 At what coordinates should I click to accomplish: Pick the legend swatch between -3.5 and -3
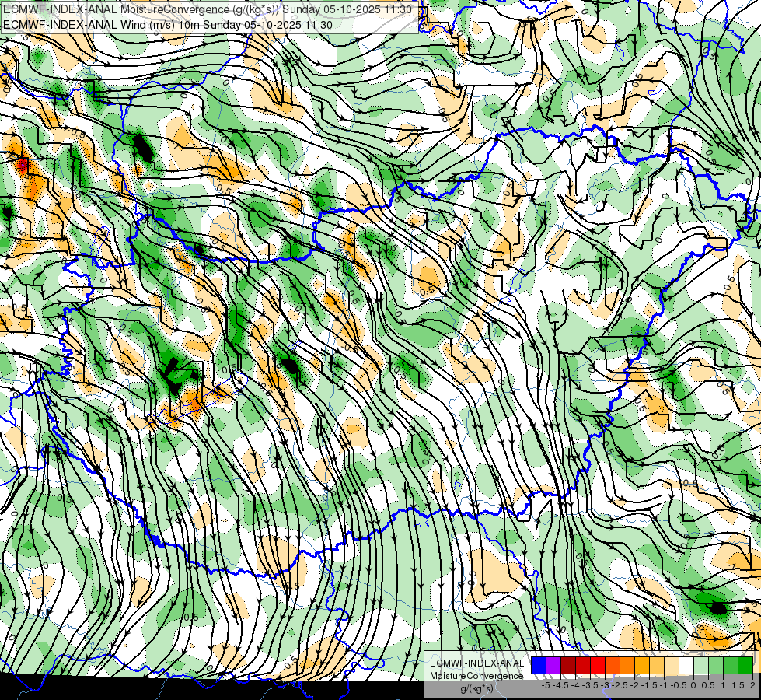(598, 666)
